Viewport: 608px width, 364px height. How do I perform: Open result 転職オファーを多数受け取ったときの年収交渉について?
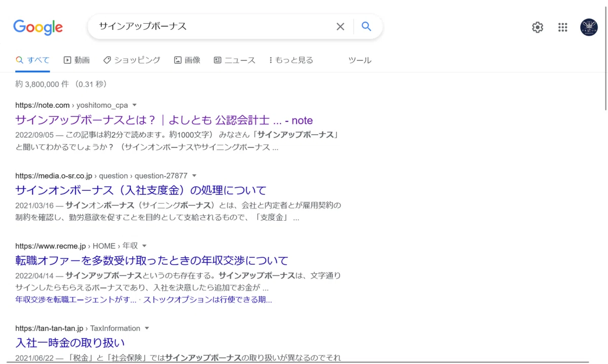(x=152, y=261)
